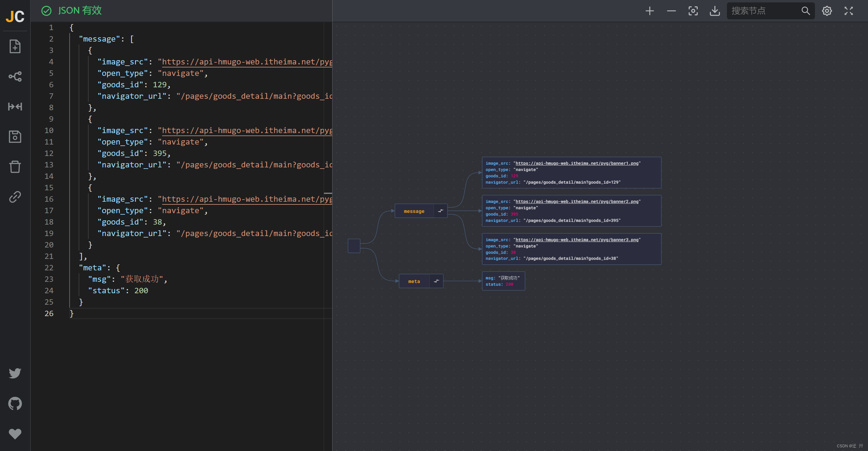Click the heart sponsor icon
Viewport: 868px width, 451px height.
[15, 434]
